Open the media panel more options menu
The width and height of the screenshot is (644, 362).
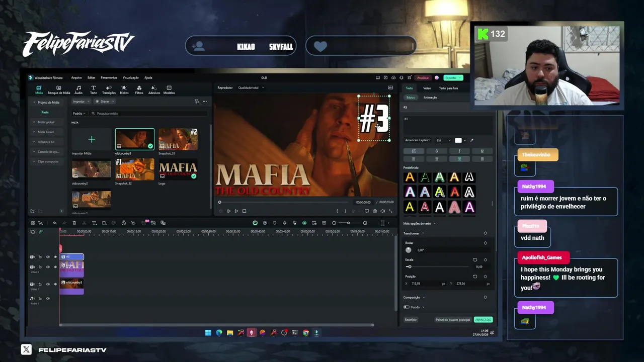(205, 102)
